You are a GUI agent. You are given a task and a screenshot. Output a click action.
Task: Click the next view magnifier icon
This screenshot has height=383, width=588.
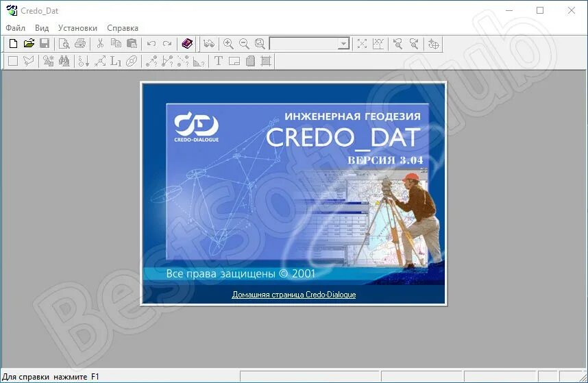[x=414, y=44]
